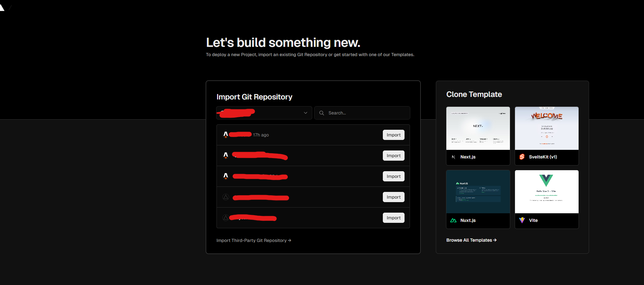Click the search magnifier icon

tap(322, 113)
